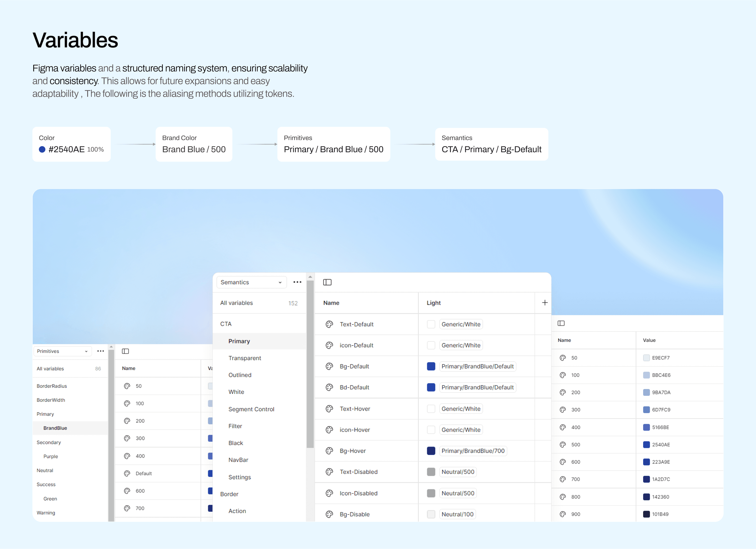Screen dimensions: 756x549
Task: Click sidebar toggle icon above Value table
Action: (x=561, y=323)
